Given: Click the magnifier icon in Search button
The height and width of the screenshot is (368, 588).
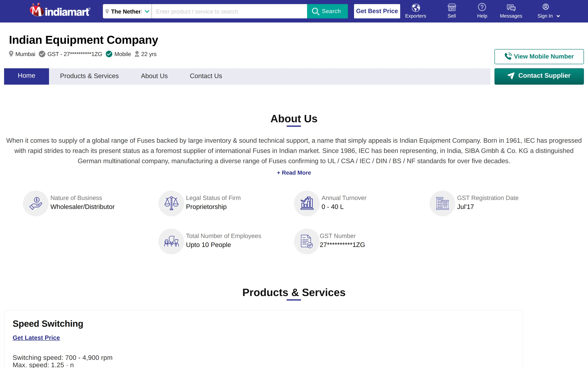Looking at the screenshot, I should pyautogui.click(x=315, y=11).
